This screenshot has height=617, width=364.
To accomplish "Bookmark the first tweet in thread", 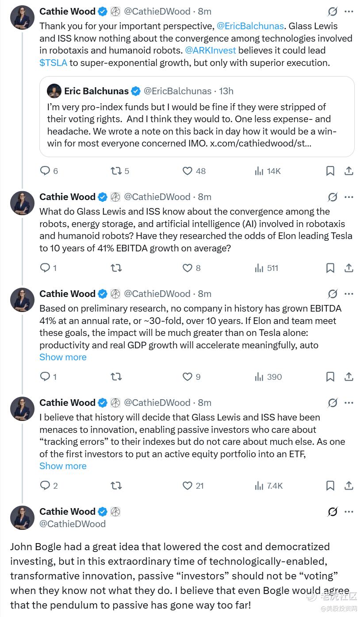I will (330, 171).
